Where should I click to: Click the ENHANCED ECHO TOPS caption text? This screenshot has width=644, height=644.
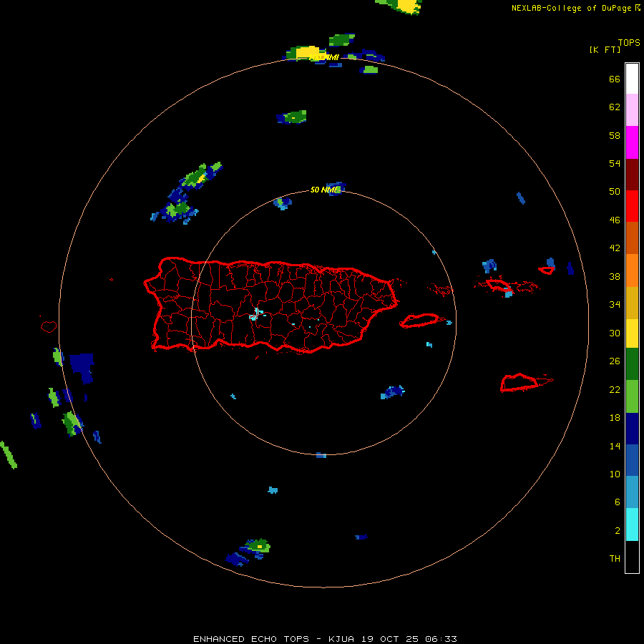click(251, 639)
